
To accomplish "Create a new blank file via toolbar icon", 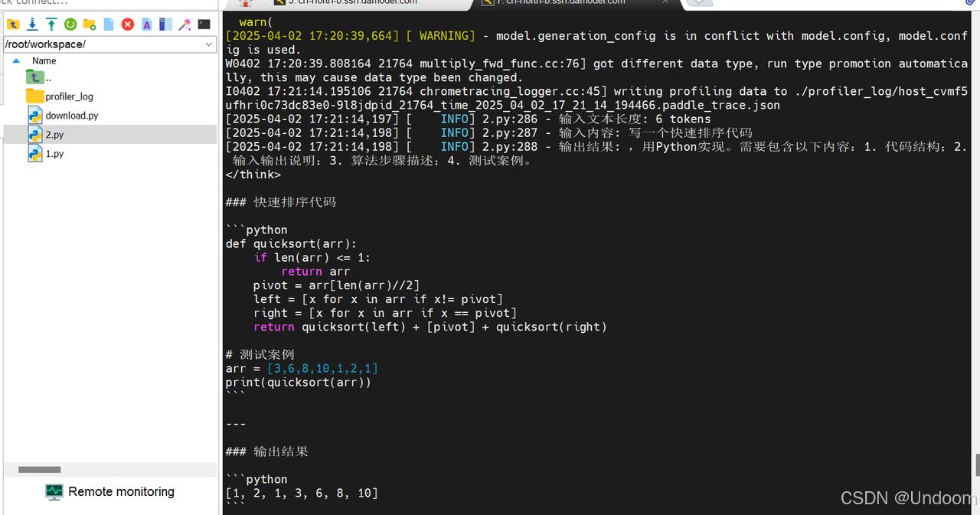I will coord(109,24).
